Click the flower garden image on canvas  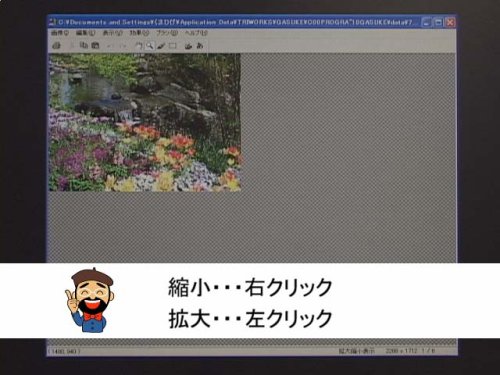point(145,122)
